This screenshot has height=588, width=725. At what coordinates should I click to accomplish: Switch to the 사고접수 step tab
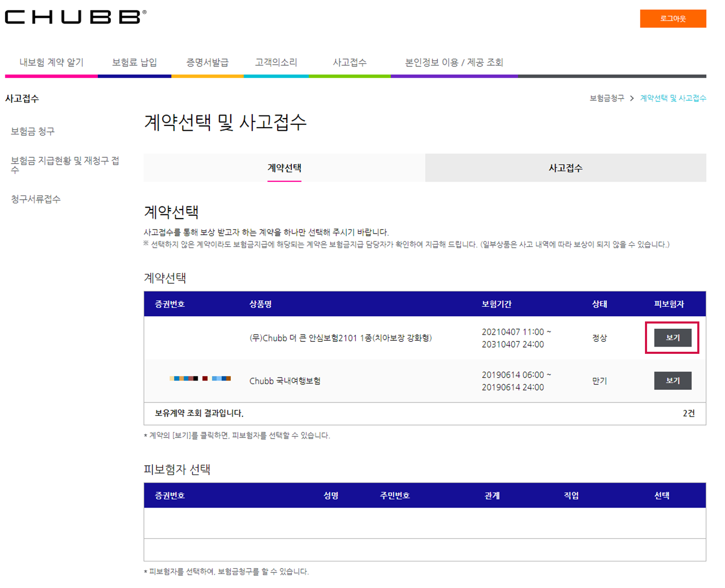(x=565, y=168)
